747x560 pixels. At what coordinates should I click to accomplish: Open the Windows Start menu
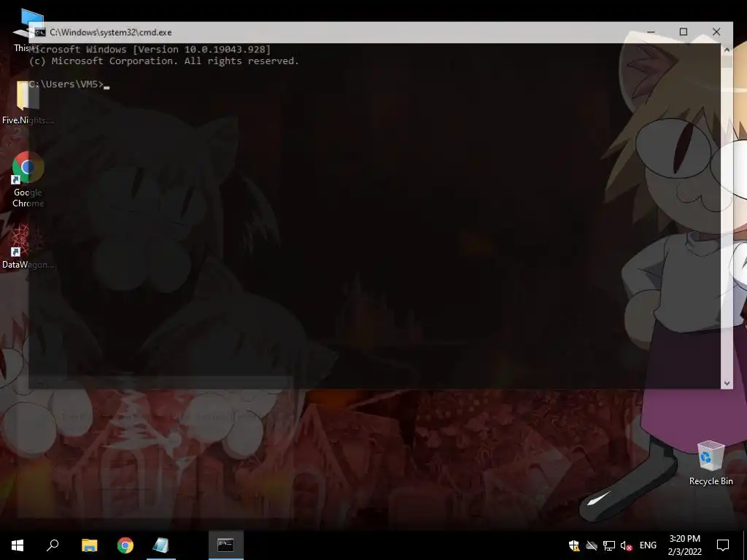tap(18, 545)
